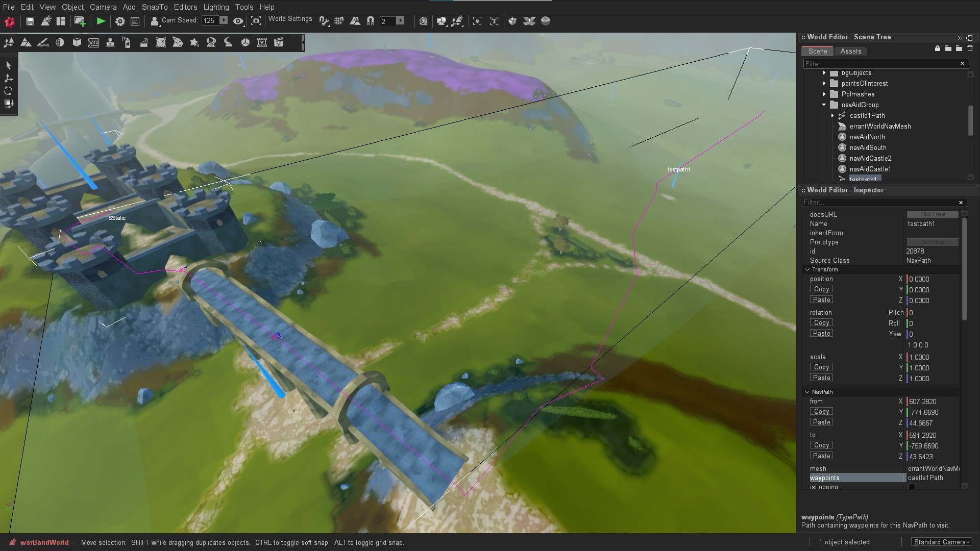
Task: Toggle the eye visibility options icon
Action: 238,21
